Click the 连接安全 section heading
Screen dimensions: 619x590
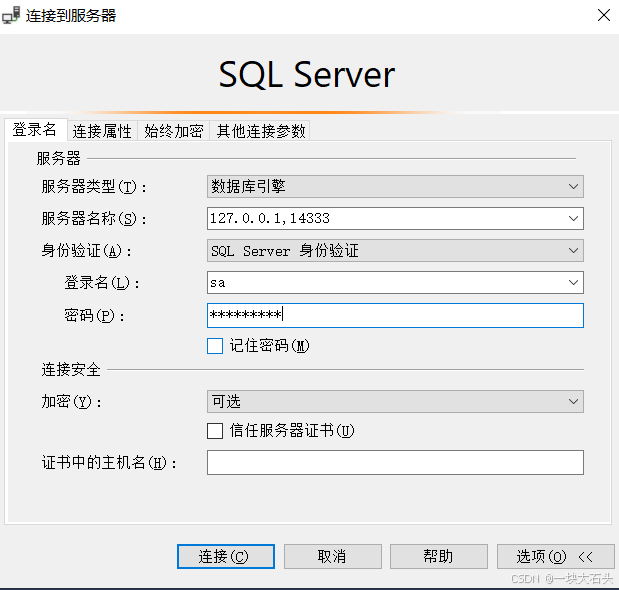[71, 370]
